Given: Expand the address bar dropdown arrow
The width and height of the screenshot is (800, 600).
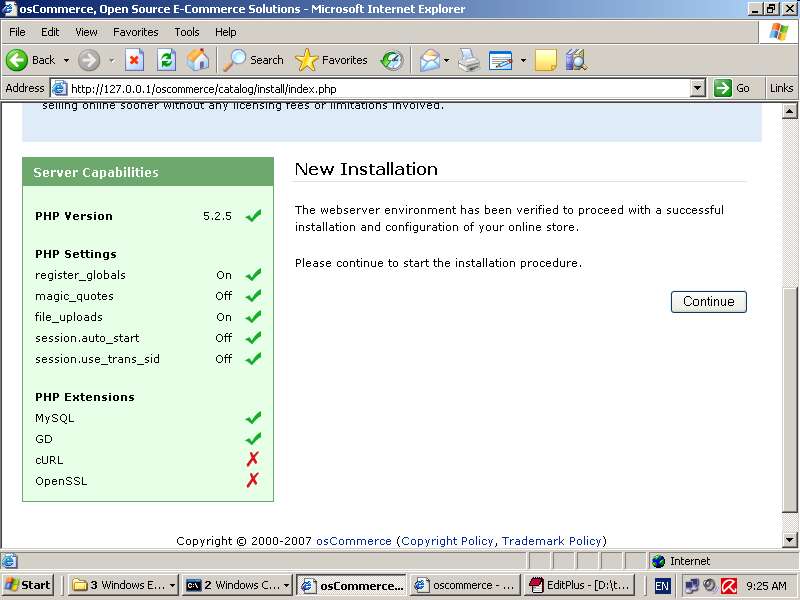Looking at the screenshot, I should click(x=698, y=88).
